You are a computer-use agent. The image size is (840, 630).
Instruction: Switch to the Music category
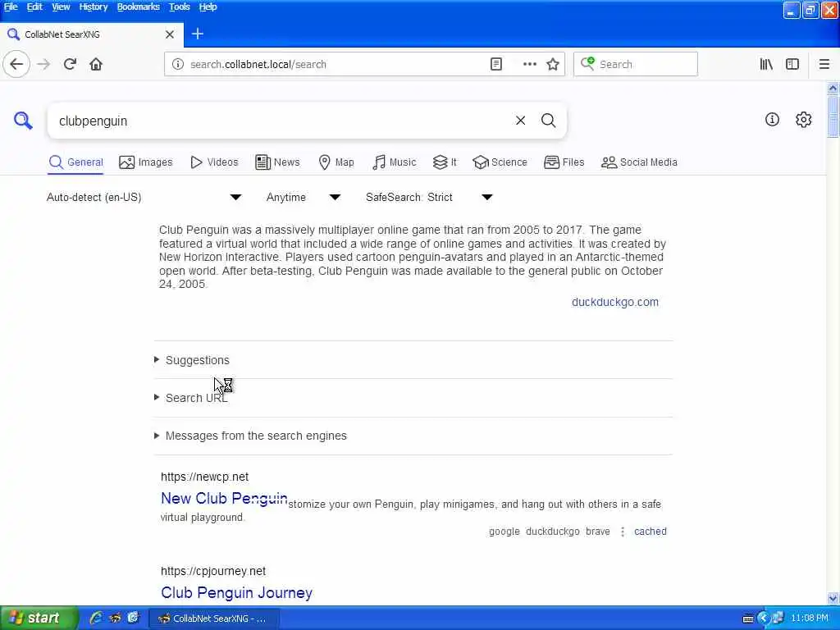tap(395, 162)
